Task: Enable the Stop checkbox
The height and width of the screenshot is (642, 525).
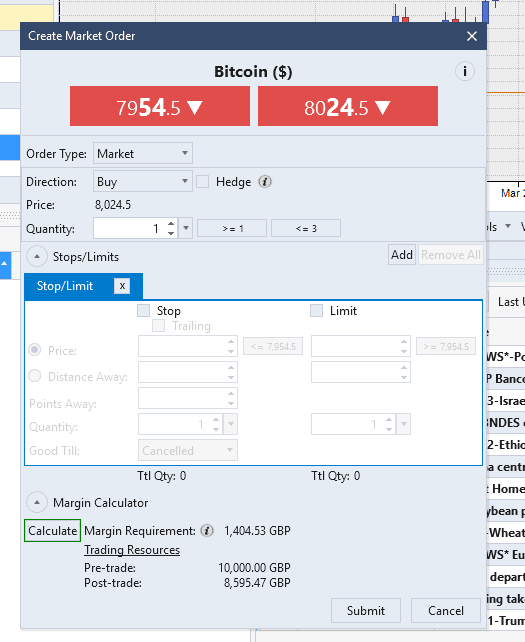Action: pos(143,311)
